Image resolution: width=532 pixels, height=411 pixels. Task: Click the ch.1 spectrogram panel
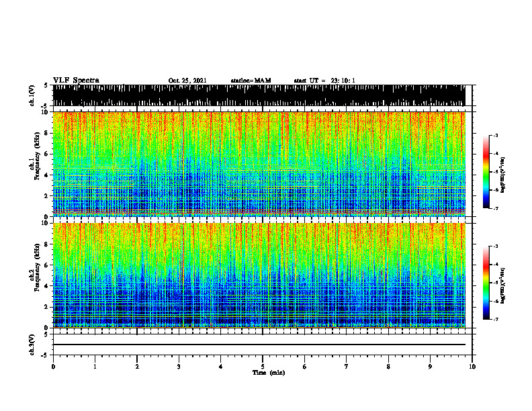coord(259,164)
